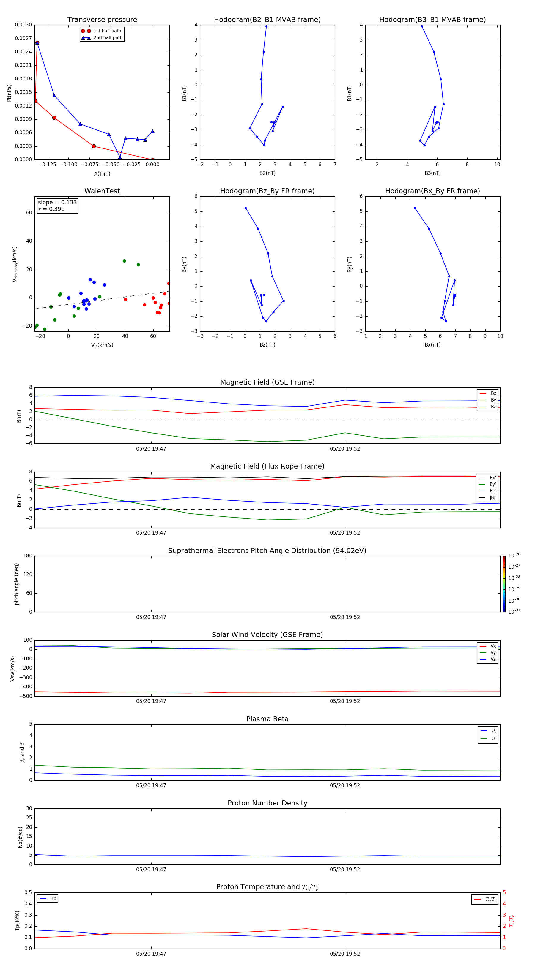The width and height of the screenshot is (535, 980).
Task: Click the Bx' legend entry in flux rope plot
Action: (x=487, y=478)
